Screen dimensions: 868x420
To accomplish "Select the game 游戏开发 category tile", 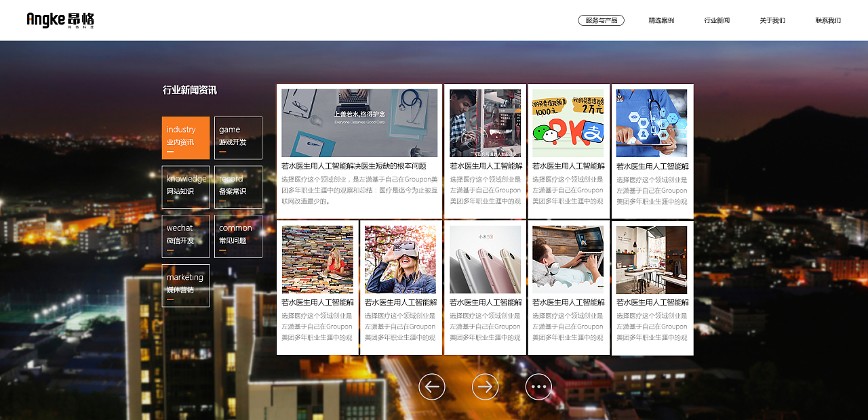I will pos(238,138).
